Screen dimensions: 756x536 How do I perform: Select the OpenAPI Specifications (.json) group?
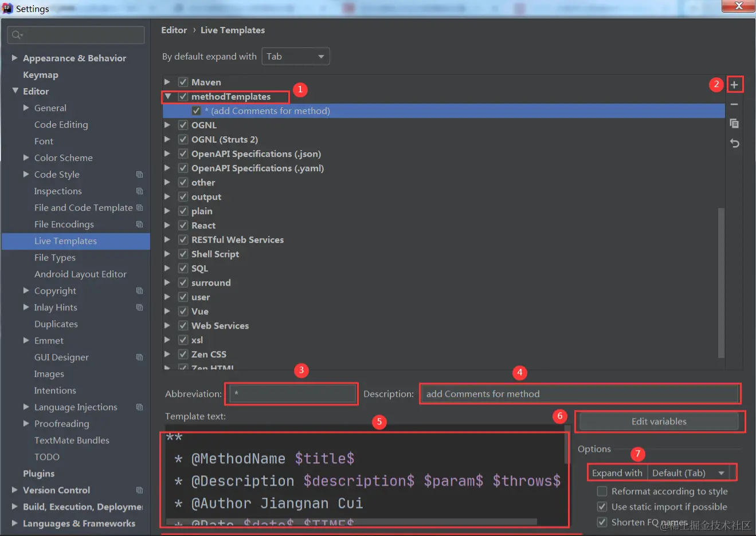pyautogui.click(x=256, y=153)
